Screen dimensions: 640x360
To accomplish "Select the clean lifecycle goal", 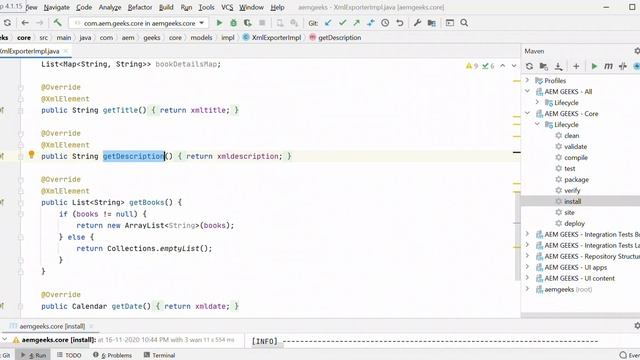I will (571, 136).
